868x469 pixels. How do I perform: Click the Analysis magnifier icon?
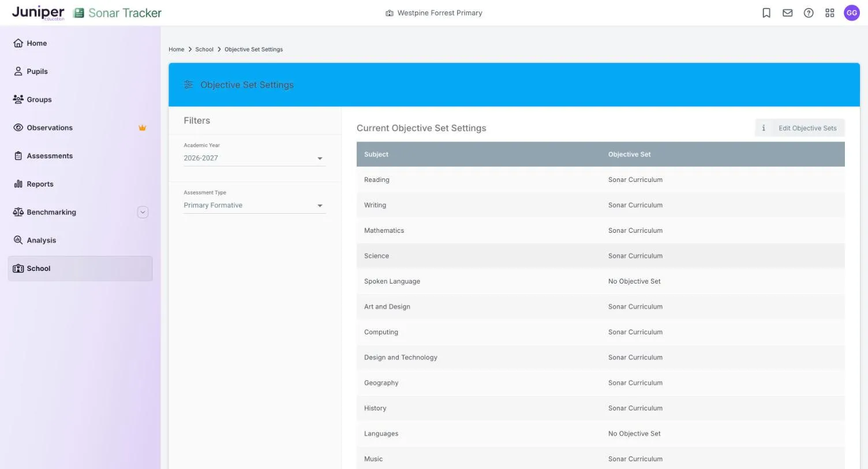pyautogui.click(x=18, y=240)
